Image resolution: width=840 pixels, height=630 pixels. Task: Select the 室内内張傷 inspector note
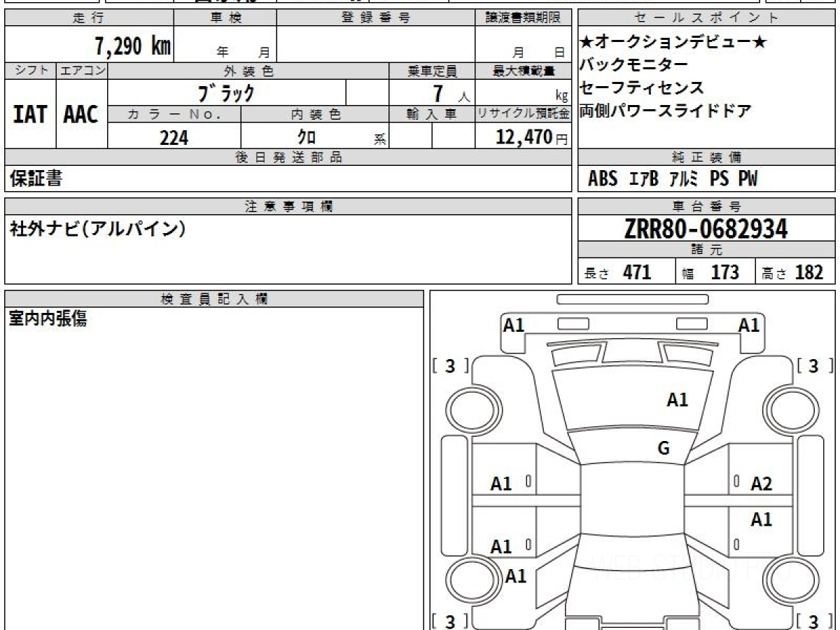[48, 319]
